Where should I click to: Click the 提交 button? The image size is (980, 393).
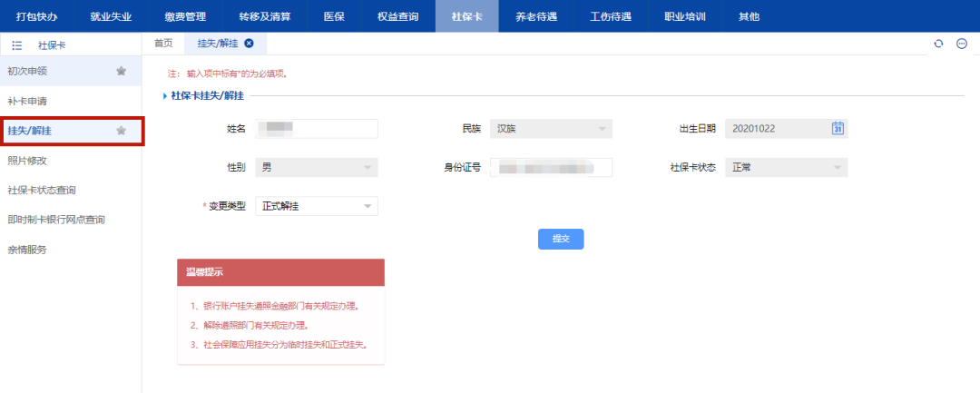tap(561, 239)
